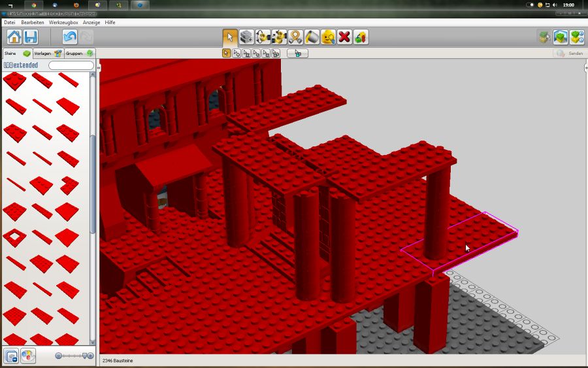Click the brick search input field
The width and height of the screenshot is (588, 368).
pos(71,65)
